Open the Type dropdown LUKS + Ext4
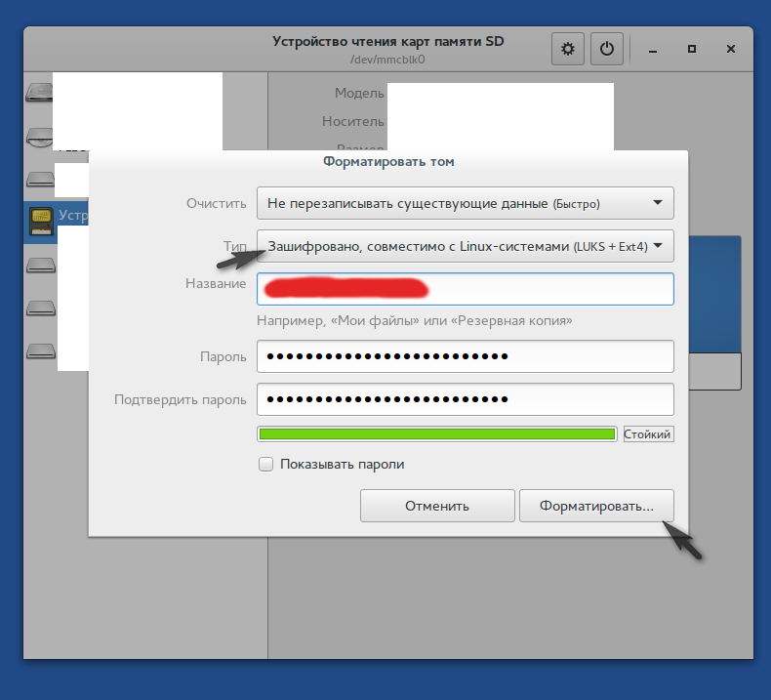The image size is (771, 700). 466,246
